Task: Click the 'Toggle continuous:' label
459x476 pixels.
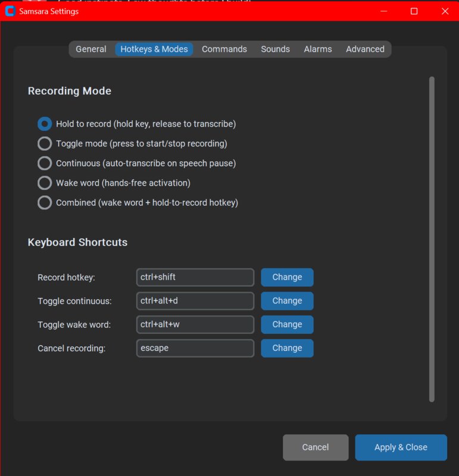Action: 75,301
